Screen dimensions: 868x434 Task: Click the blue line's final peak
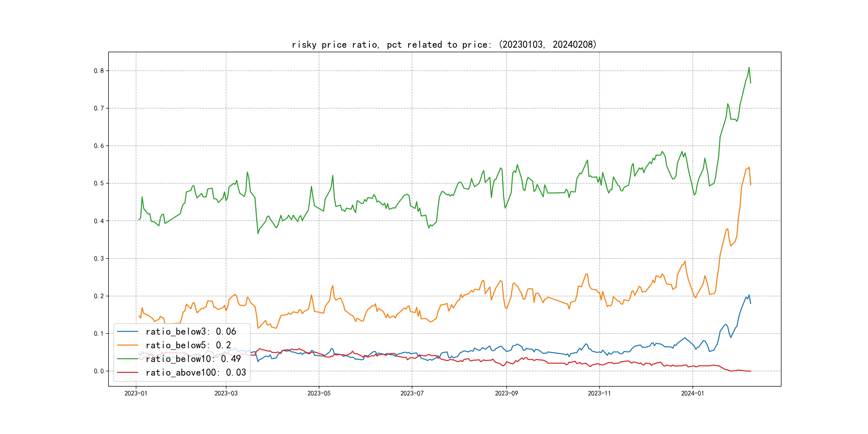(749, 295)
